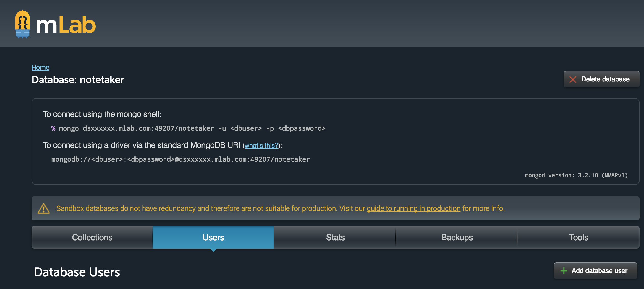Click the purple % prompt symbol
Image resolution: width=644 pixels, height=289 pixels.
click(53, 128)
